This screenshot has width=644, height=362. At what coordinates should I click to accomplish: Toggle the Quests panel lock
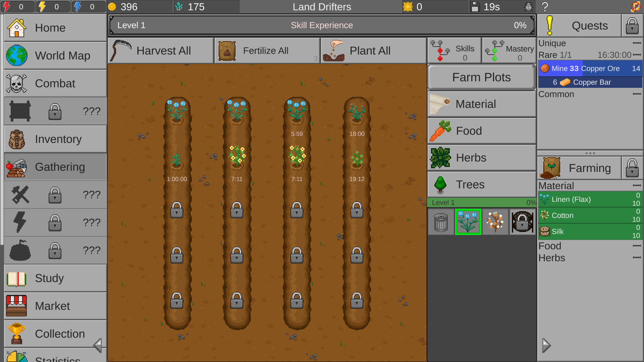pyautogui.click(x=632, y=25)
